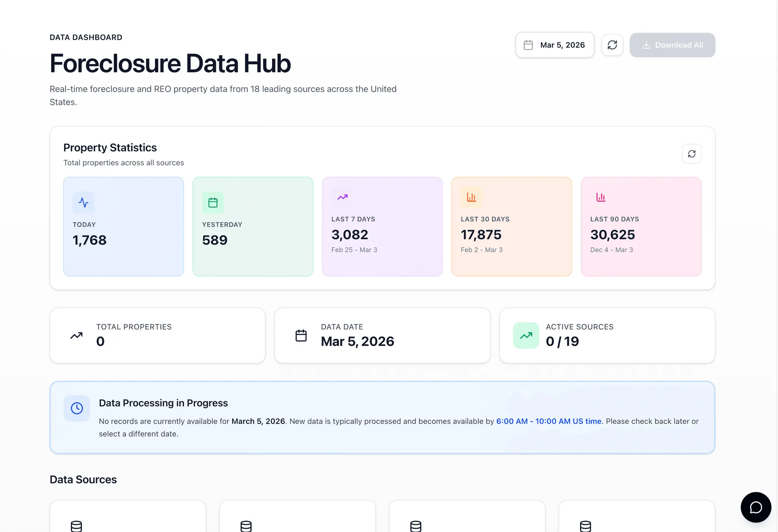Screen dimensions: 778x532
Task: Click the clock icon in processing notice
Action: point(77,408)
